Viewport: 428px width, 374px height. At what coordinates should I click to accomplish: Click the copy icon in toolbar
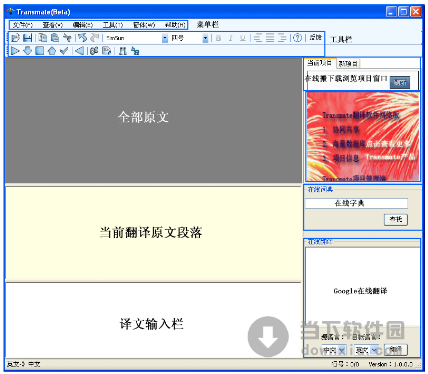coord(43,38)
